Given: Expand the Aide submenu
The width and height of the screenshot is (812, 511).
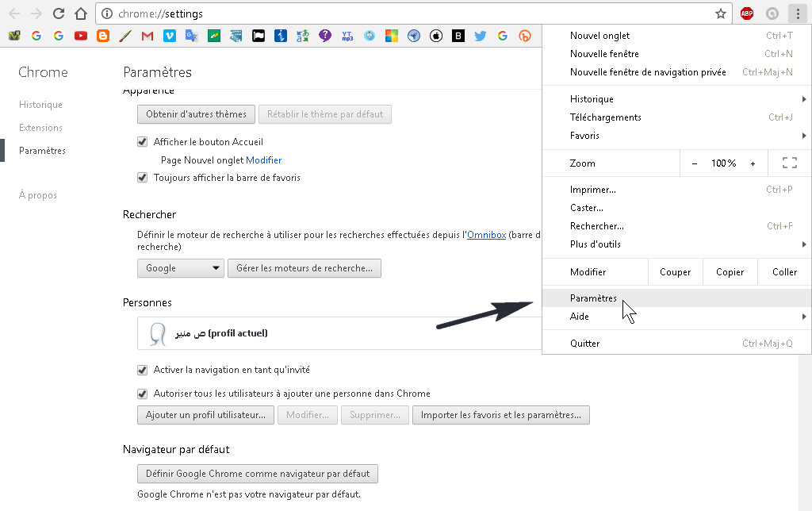Looking at the screenshot, I should 676,316.
